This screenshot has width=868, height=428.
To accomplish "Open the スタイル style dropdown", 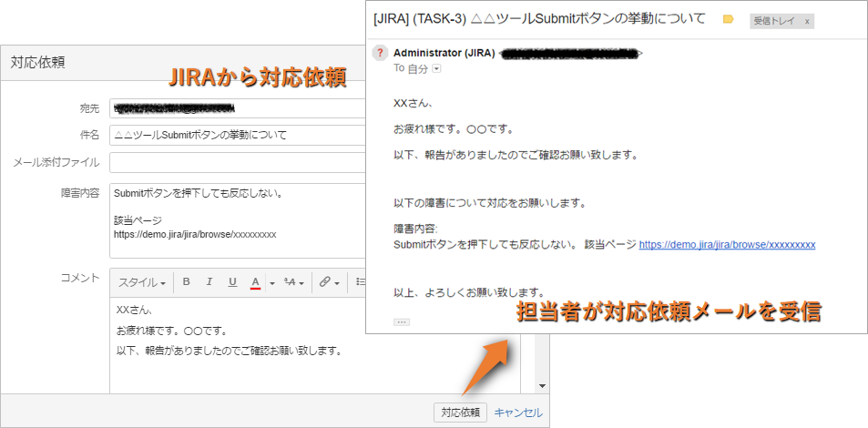I will pyautogui.click(x=142, y=282).
